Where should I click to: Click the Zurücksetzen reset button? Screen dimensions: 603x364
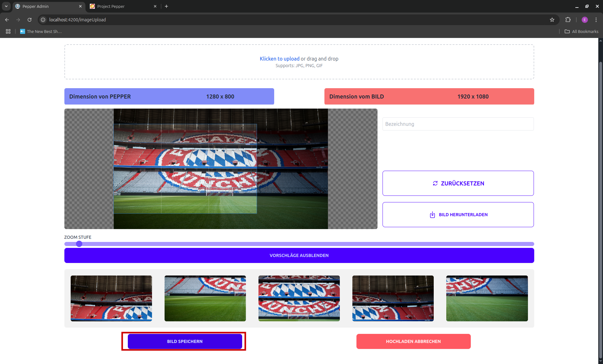(458, 183)
